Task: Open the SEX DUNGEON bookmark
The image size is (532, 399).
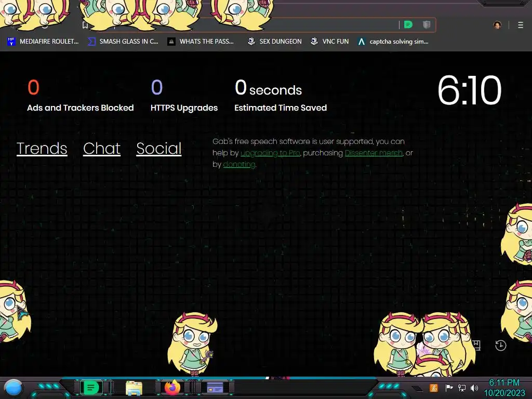Action: point(275,42)
